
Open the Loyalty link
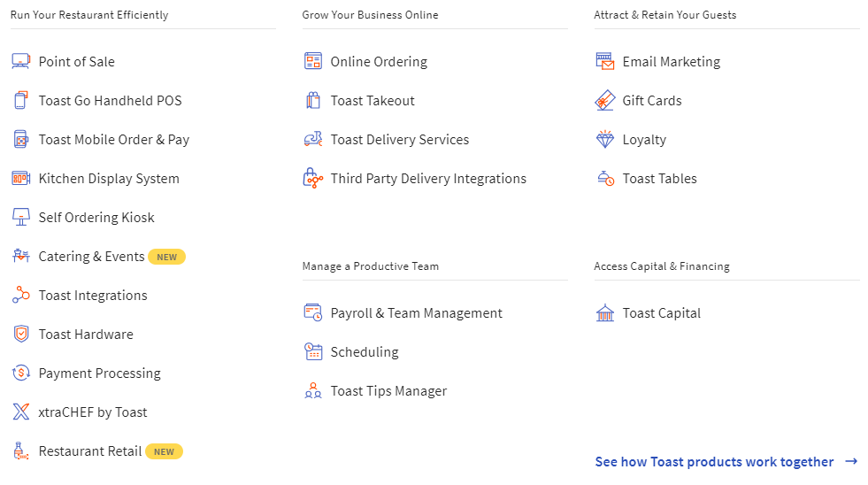click(644, 140)
